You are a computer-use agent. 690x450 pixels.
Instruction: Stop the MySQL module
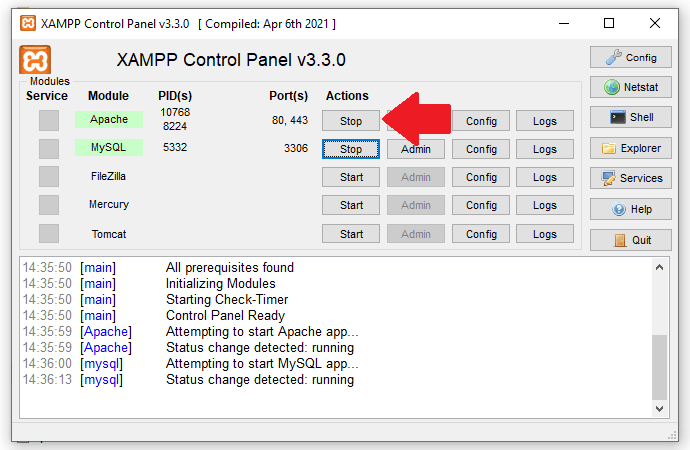[351, 149]
